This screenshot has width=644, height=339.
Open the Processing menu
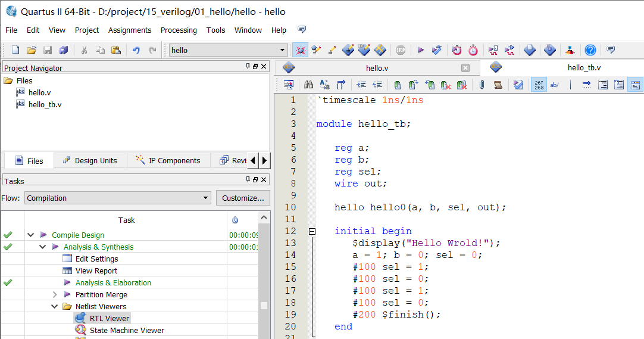point(179,30)
